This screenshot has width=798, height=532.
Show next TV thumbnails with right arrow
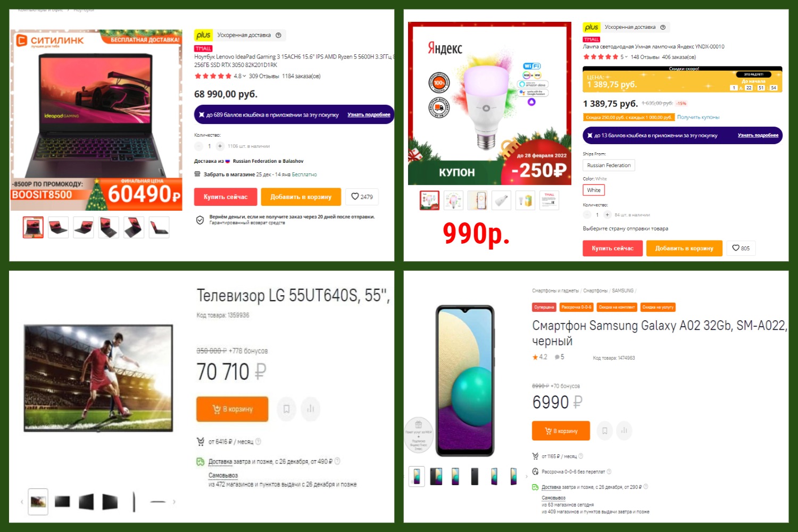[174, 502]
